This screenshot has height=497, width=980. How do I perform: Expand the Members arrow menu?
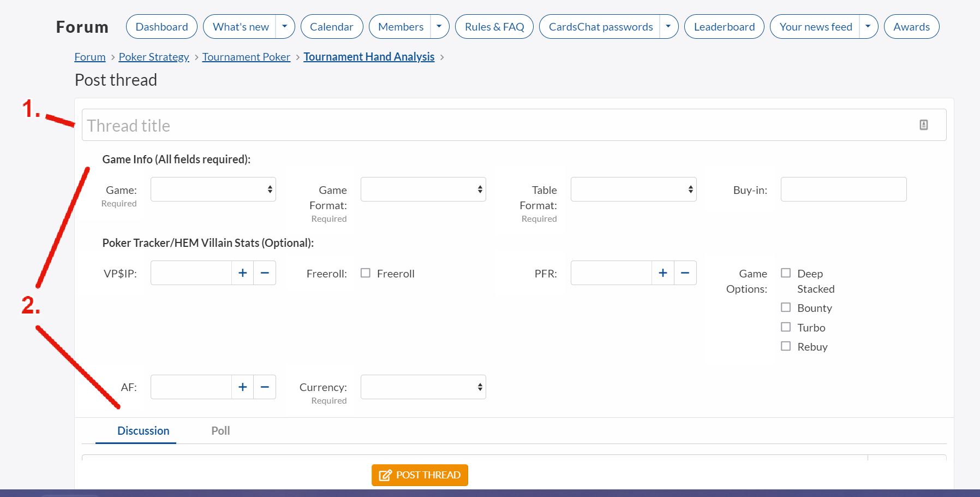point(439,27)
